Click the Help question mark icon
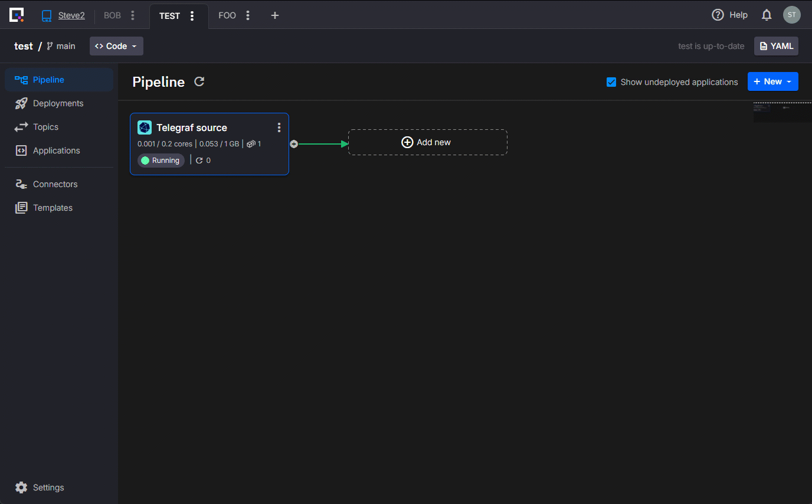The height and width of the screenshot is (504, 812). point(718,15)
